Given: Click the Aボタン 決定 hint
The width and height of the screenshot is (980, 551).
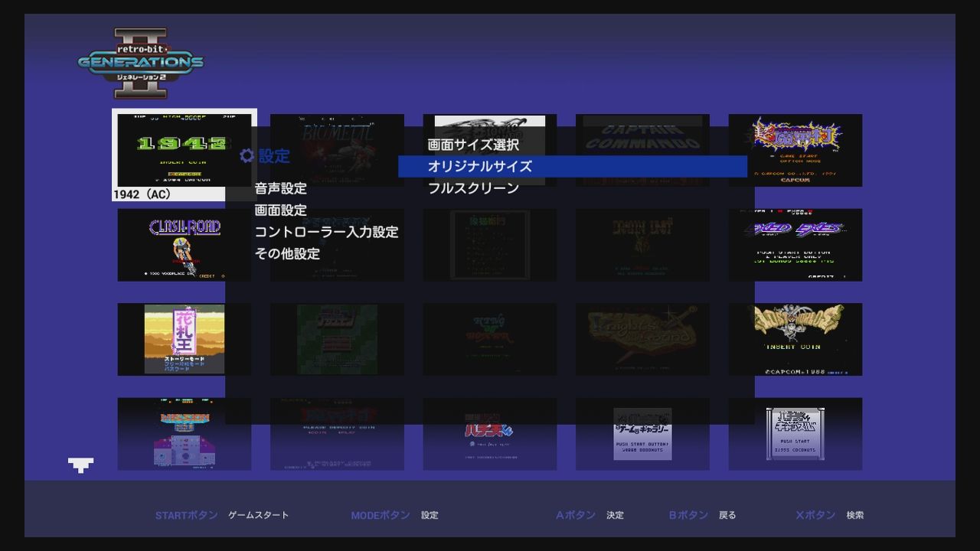Looking at the screenshot, I should coord(590,515).
